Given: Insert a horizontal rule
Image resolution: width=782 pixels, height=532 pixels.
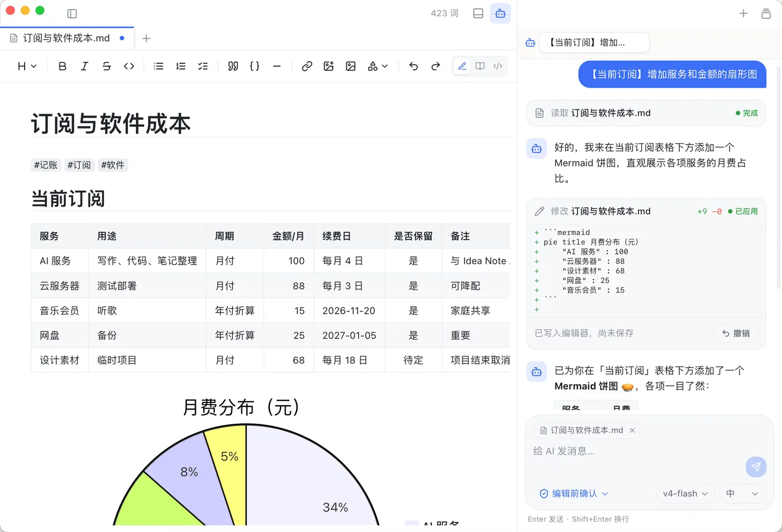Looking at the screenshot, I should [x=276, y=66].
